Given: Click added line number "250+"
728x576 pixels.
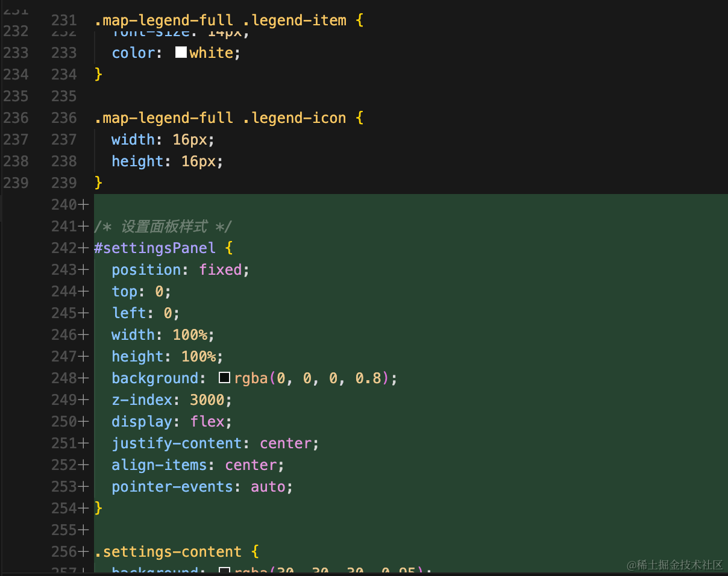Looking at the screenshot, I should pyautogui.click(x=70, y=421).
